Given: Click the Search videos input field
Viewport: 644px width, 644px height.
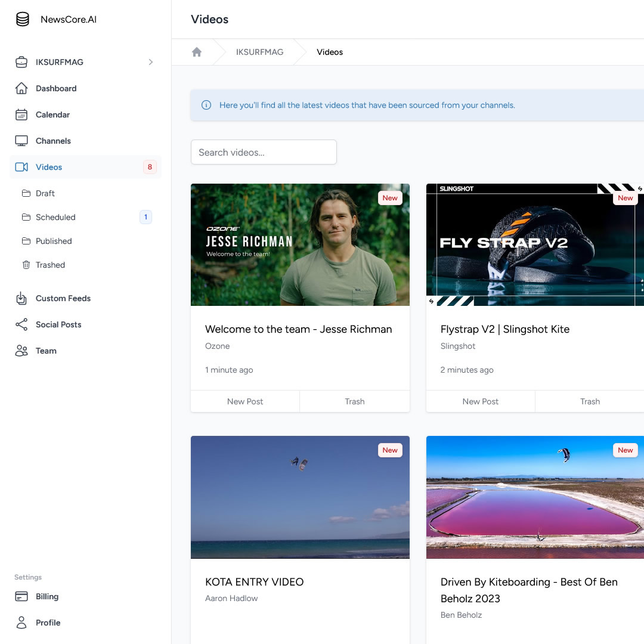Looking at the screenshot, I should click(264, 152).
